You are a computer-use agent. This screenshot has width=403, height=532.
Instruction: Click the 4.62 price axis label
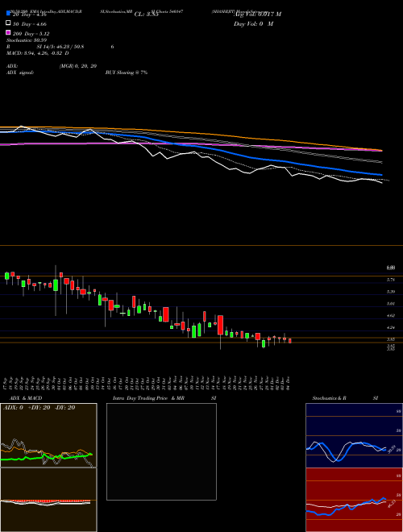click(x=390, y=315)
